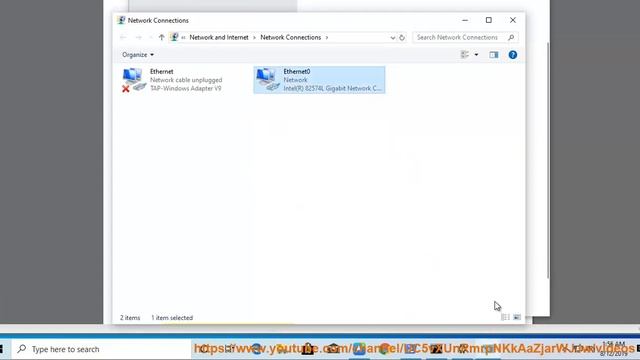Select the Ethernet0 Intel Gigabit connection
The width and height of the screenshot is (640, 360).
[319, 80]
